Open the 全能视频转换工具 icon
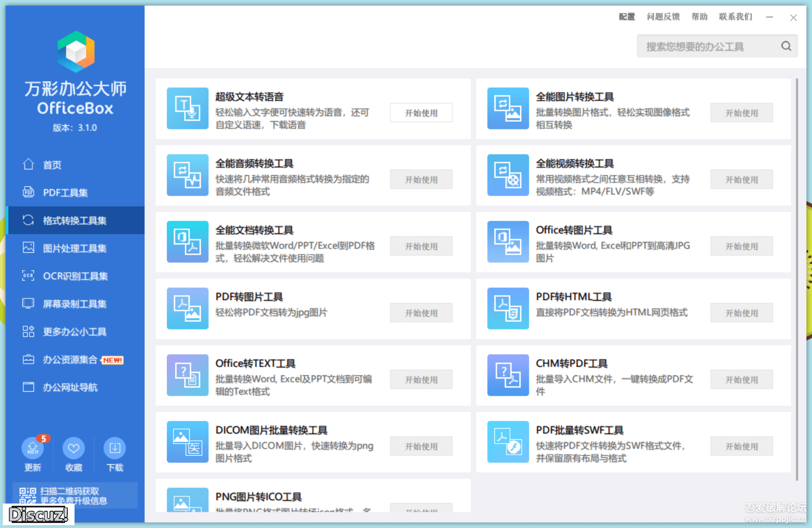 point(508,175)
